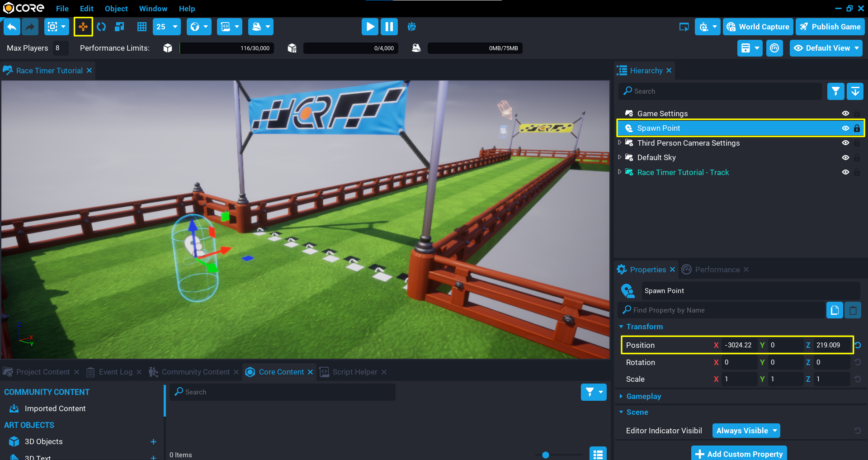Select the Translate (move) tool
The height and width of the screenshot is (460, 868).
pos(83,27)
